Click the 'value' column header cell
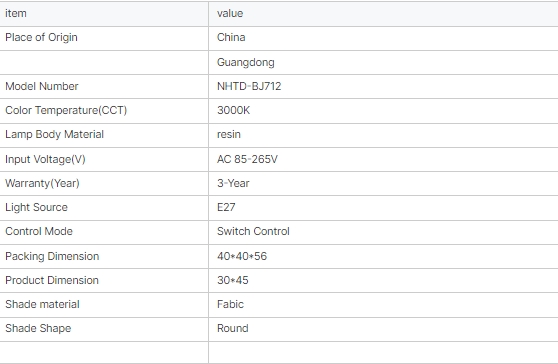Screen dimensions: 558x364 [383, 14]
